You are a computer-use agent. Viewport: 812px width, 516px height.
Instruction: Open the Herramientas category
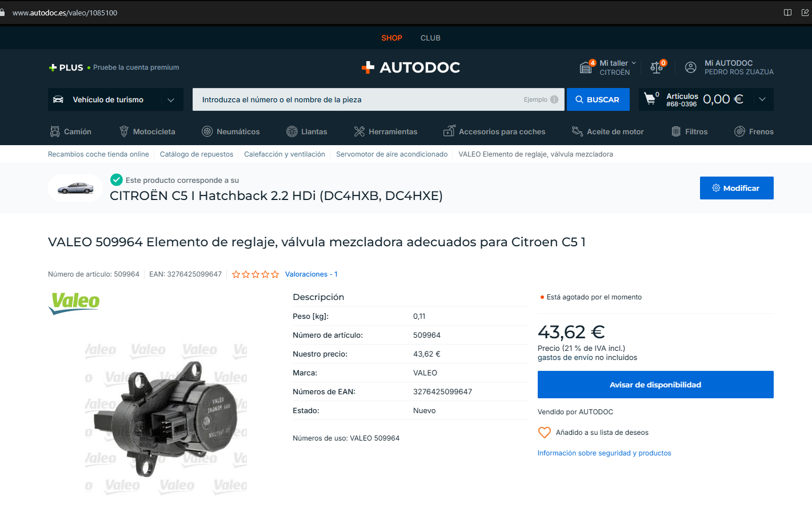point(386,131)
